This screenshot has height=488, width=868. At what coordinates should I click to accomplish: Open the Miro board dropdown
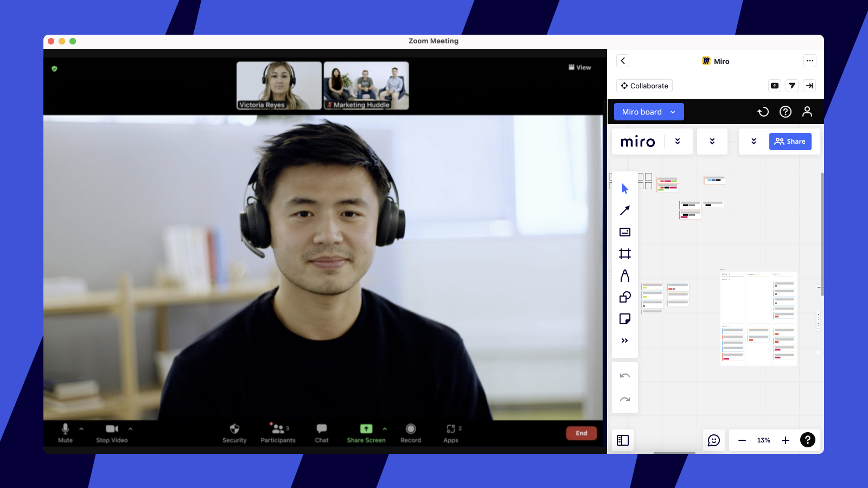point(649,112)
